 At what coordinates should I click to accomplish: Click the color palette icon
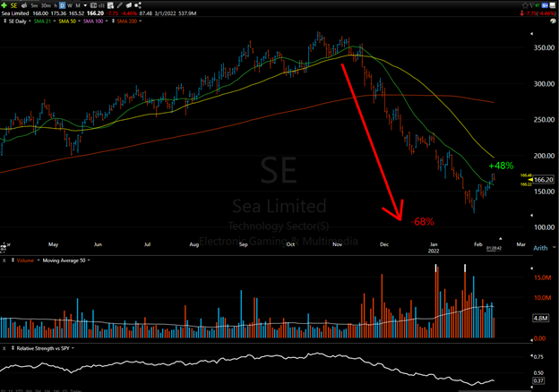pos(553,21)
